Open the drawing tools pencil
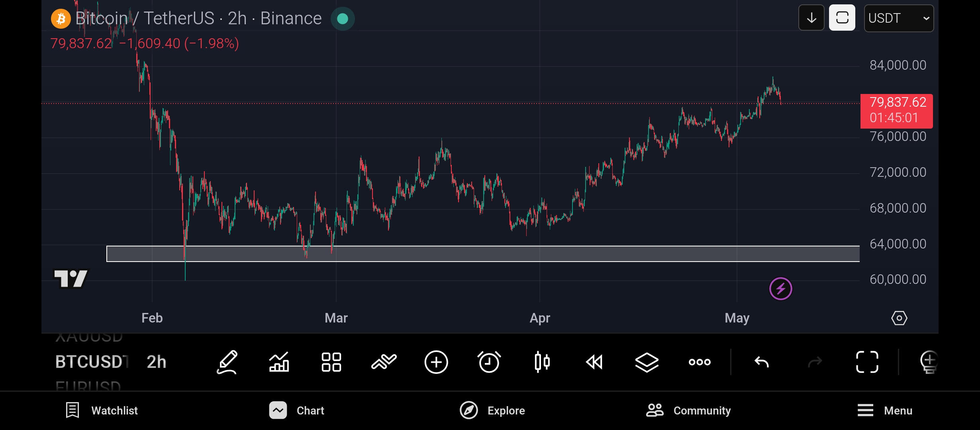 tap(227, 362)
